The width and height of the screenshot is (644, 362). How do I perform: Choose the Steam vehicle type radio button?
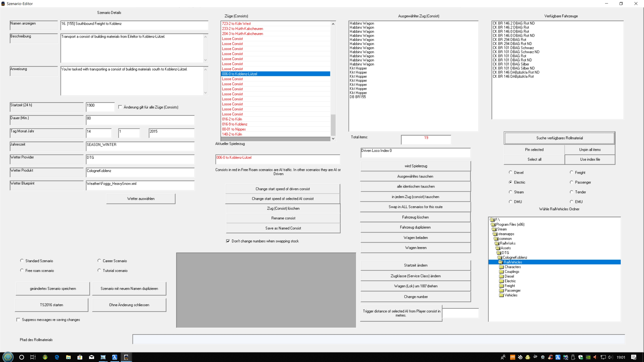click(510, 192)
